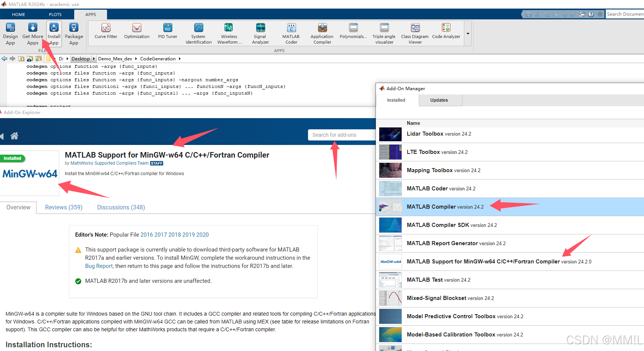Click the Copy icon in quick access toolbar
Image resolution: width=644 pixels, height=351 pixels.
546,14
